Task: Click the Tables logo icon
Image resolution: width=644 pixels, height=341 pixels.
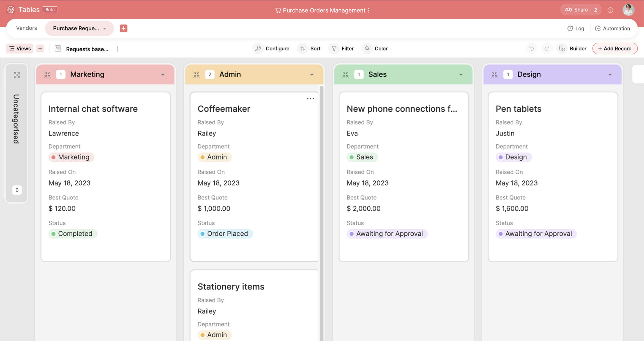Action: coord(11,10)
